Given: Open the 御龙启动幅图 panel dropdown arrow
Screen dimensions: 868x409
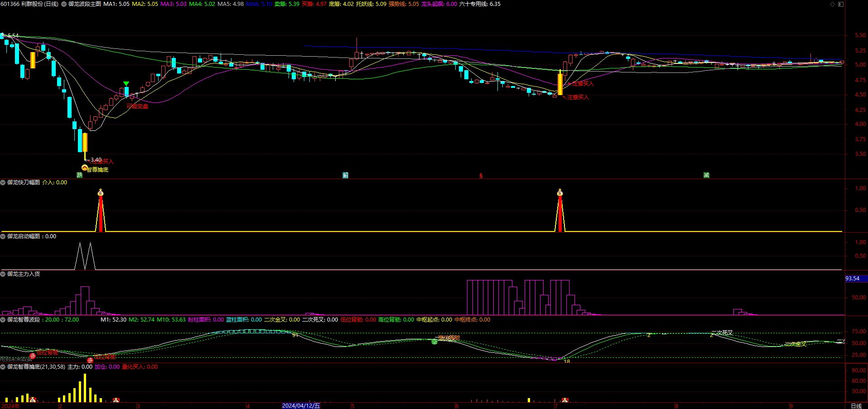Looking at the screenshot, I should click(x=3, y=236).
